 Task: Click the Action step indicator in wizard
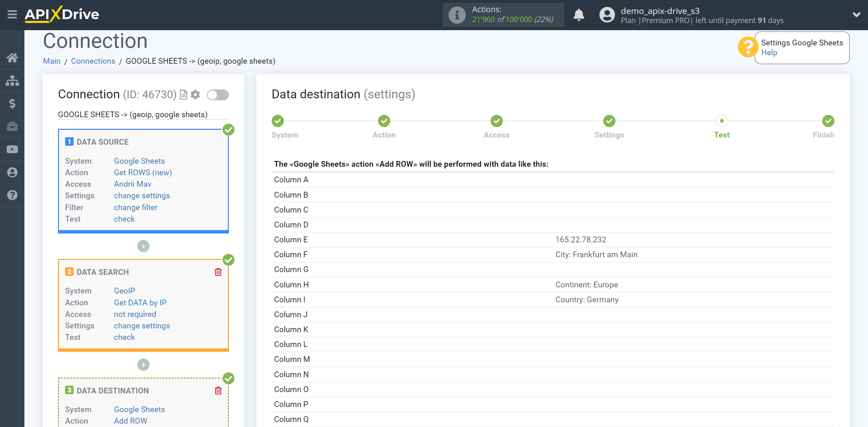click(384, 122)
